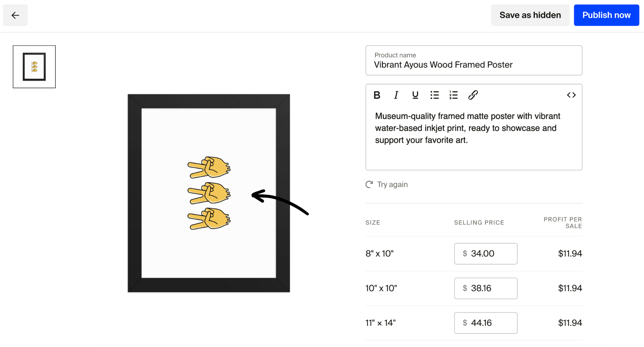
Task: Click the refresh icon next to Try again
Action: click(369, 184)
